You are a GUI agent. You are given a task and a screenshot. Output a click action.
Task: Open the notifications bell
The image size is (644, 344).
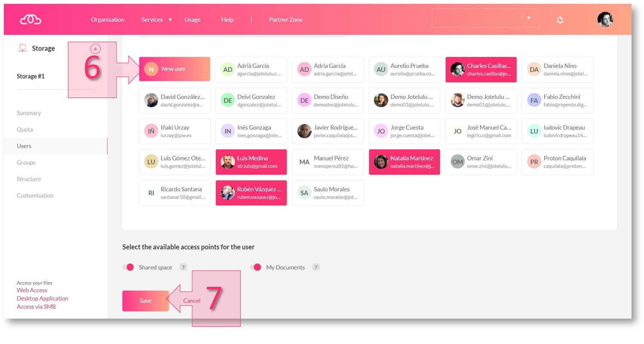[x=560, y=20]
